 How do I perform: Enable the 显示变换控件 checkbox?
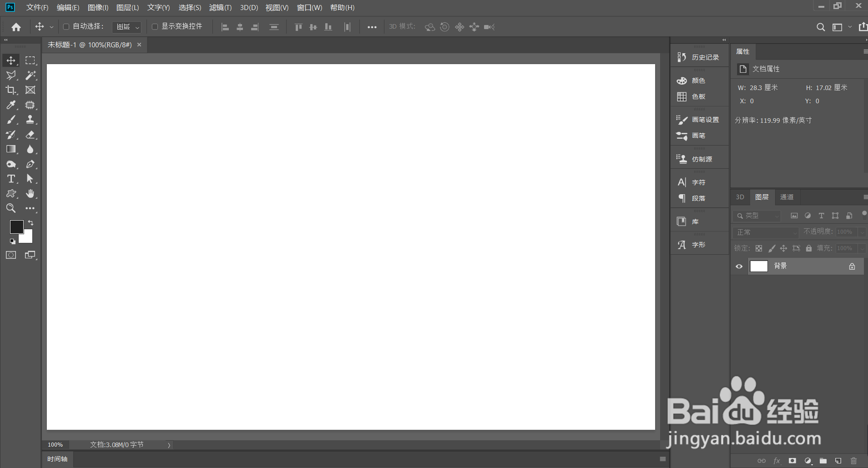click(x=155, y=27)
